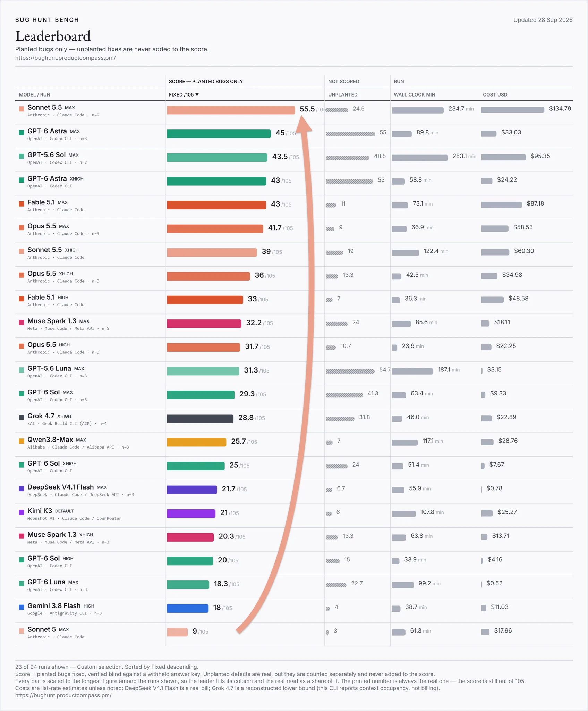Click the 41.7 score for Opus 5.5 MAX
588x711 pixels.
click(x=275, y=228)
